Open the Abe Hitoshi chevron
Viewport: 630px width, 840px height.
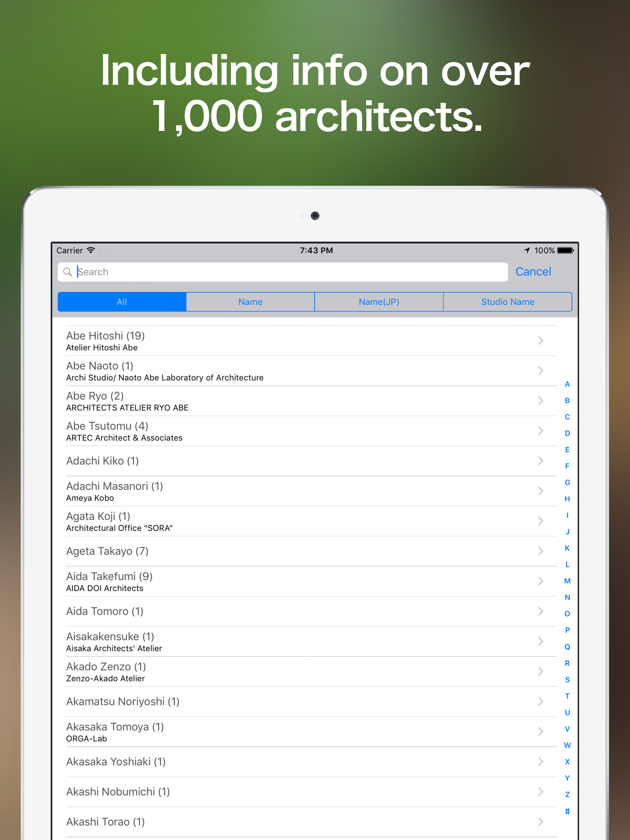(x=541, y=341)
